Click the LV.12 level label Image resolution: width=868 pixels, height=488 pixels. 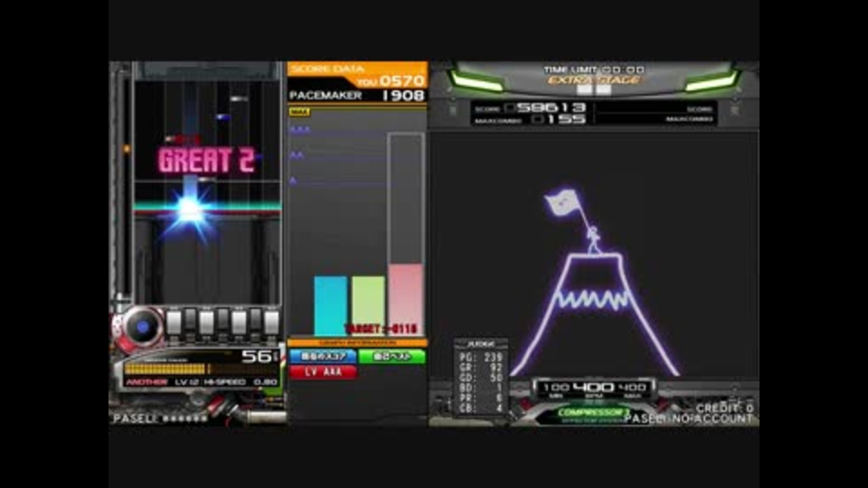click(x=186, y=382)
